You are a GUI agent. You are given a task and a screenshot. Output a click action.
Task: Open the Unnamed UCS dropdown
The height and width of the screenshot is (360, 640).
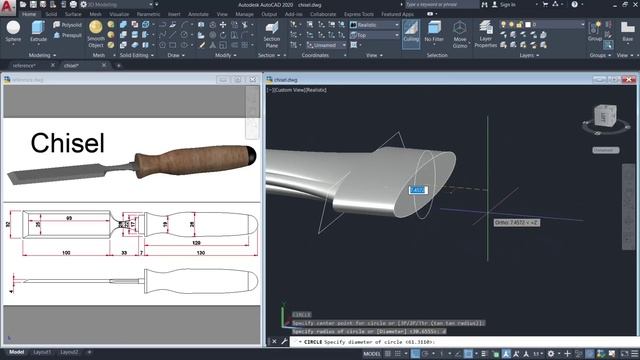point(326,45)
